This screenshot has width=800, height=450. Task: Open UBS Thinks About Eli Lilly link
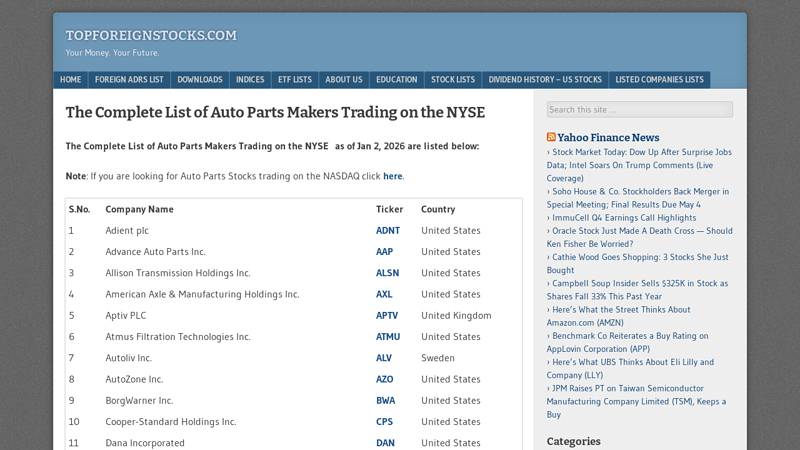(631, 369)
